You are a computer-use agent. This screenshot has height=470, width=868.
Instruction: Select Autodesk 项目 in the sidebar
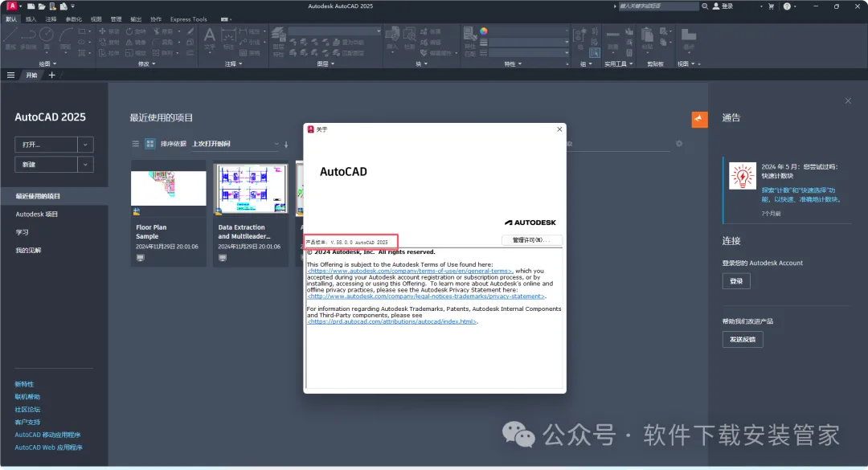[x=36, y=215]
